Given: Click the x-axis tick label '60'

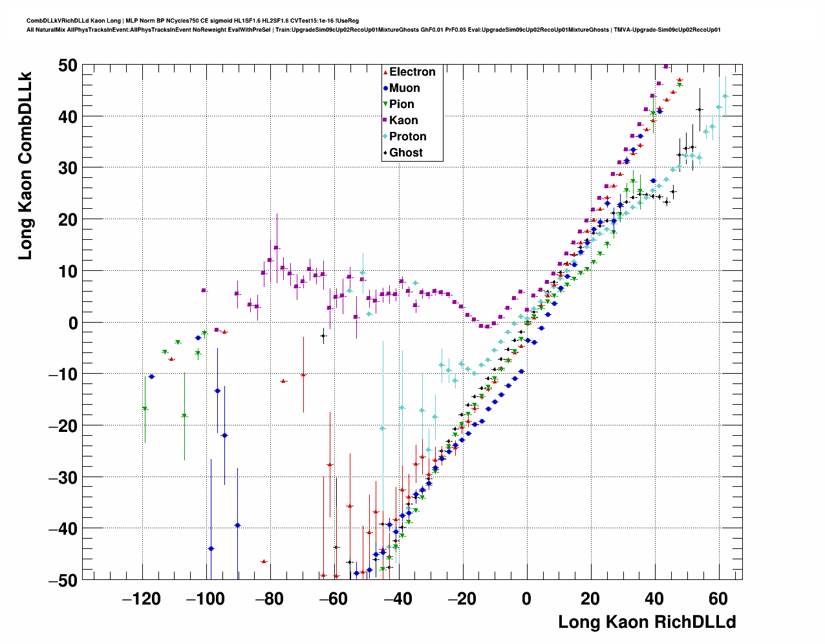Looking at the screenshot, I should click(718, 599).
